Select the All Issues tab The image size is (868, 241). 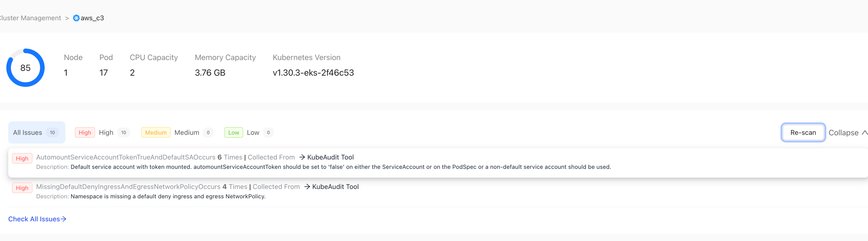[x=36, y=133]
